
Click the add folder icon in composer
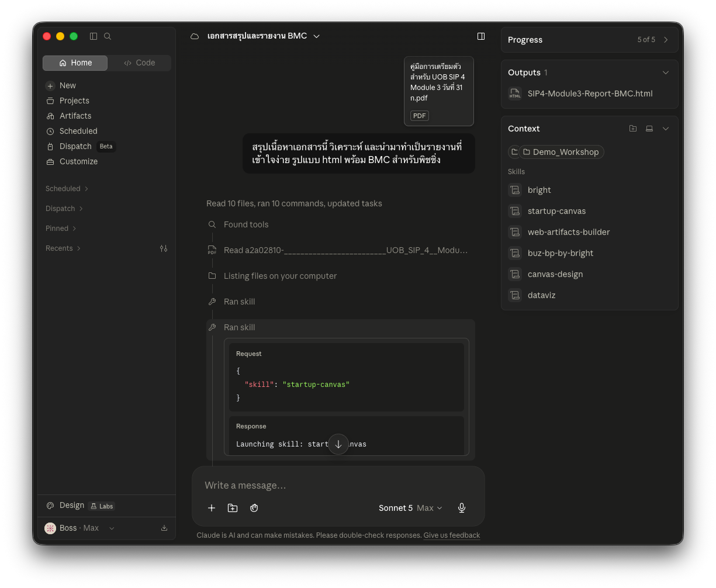pyautogui.click(x=233, y=508)
